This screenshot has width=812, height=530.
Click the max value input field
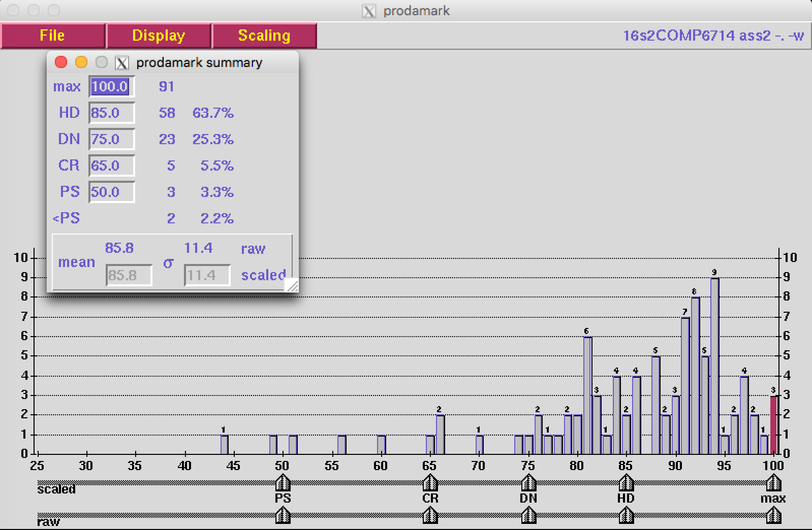[x=112, y=87]
